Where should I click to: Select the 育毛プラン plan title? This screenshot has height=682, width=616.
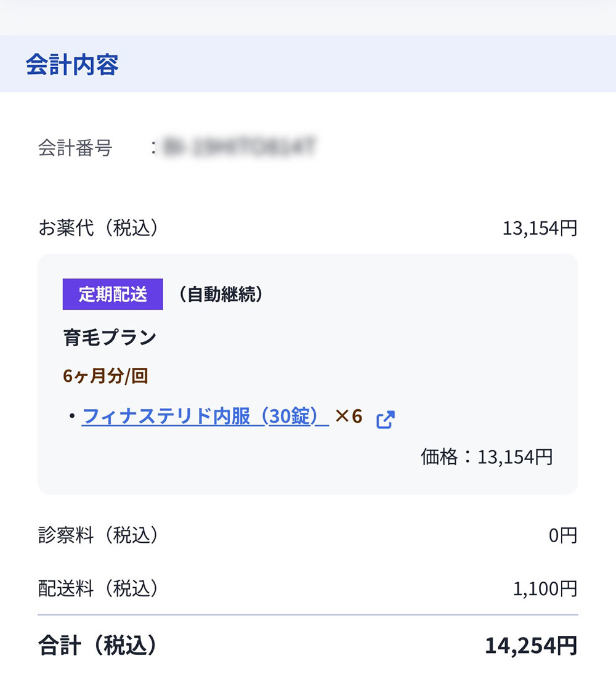[x=110, y=337]
